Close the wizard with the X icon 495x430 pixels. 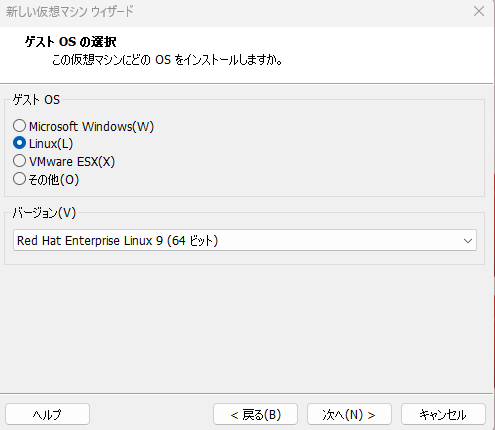[479, 11]
